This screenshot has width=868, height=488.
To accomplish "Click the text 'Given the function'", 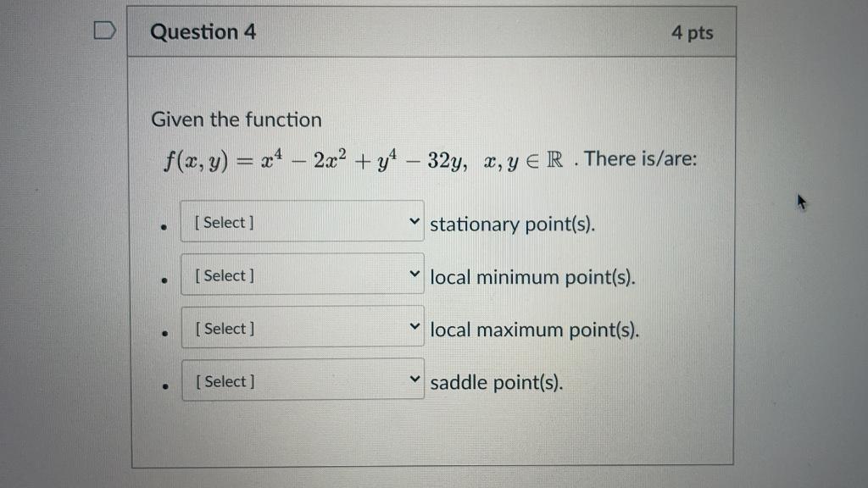I will coord(236,119).
